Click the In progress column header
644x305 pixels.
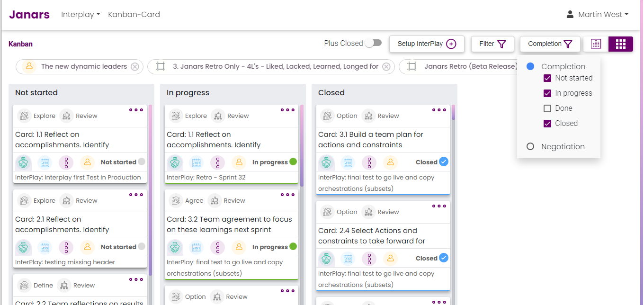click(188, 93)
